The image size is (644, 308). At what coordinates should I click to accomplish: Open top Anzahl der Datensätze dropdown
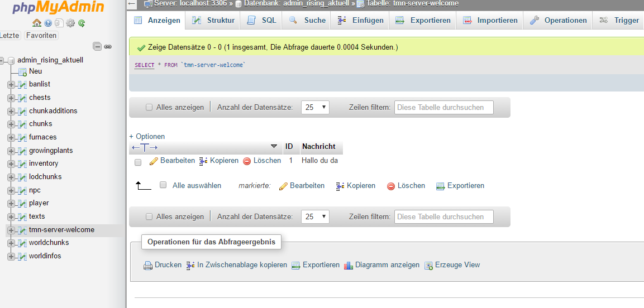click(x=315, y=107)
